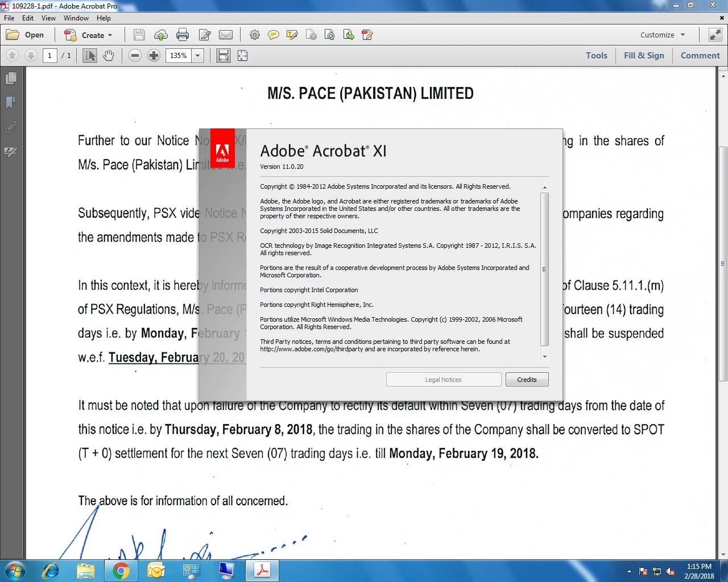This screenshot has width=728, height=582.
Task: Click the page number input field
Action: click(50, 55)
